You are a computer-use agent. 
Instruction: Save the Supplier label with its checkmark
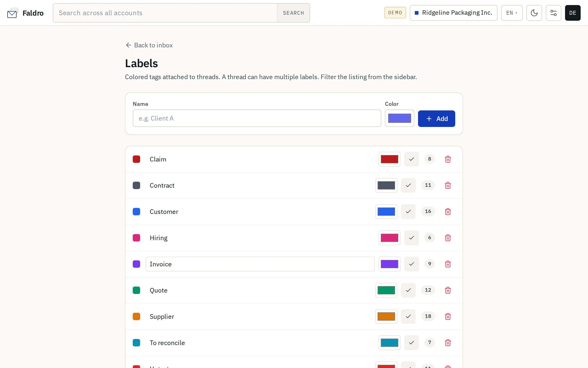pos(408,316)
